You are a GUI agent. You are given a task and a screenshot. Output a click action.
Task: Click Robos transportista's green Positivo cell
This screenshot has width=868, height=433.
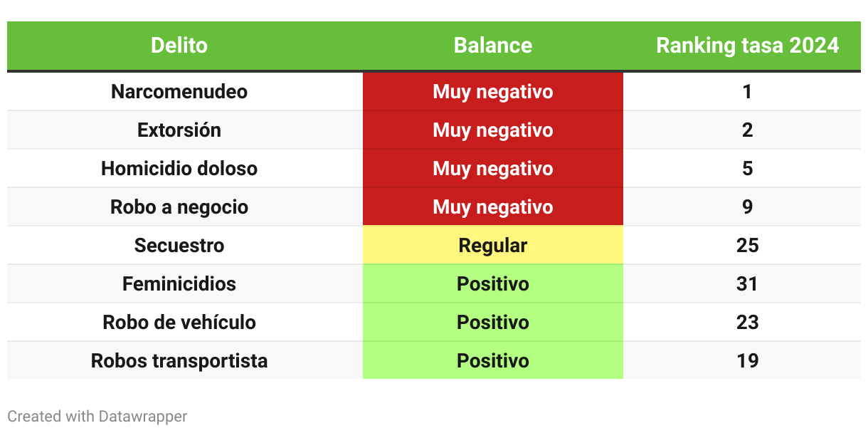(x=493, y=361)
